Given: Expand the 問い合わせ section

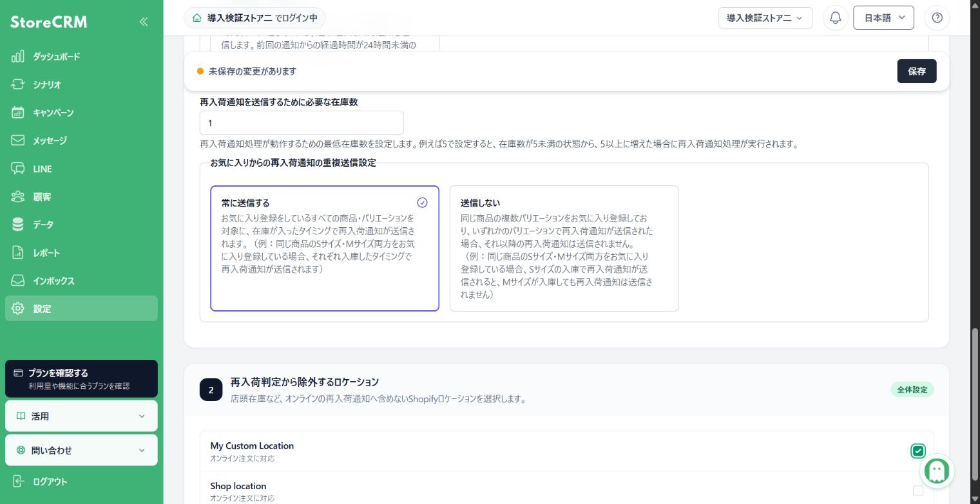Looking at the screenshot, I should (x=81, y=450).
